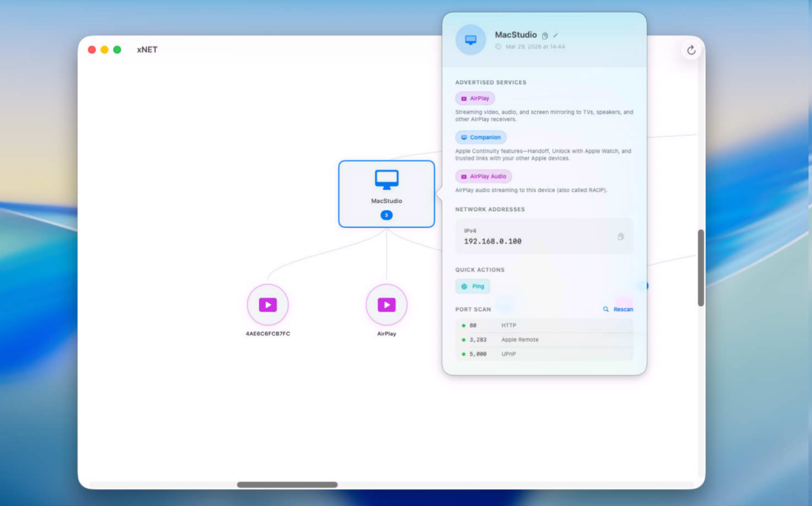Copy the IPv4 address 192.168.0.100
This screenshot has height=506, width=812.
pos(621,237)
